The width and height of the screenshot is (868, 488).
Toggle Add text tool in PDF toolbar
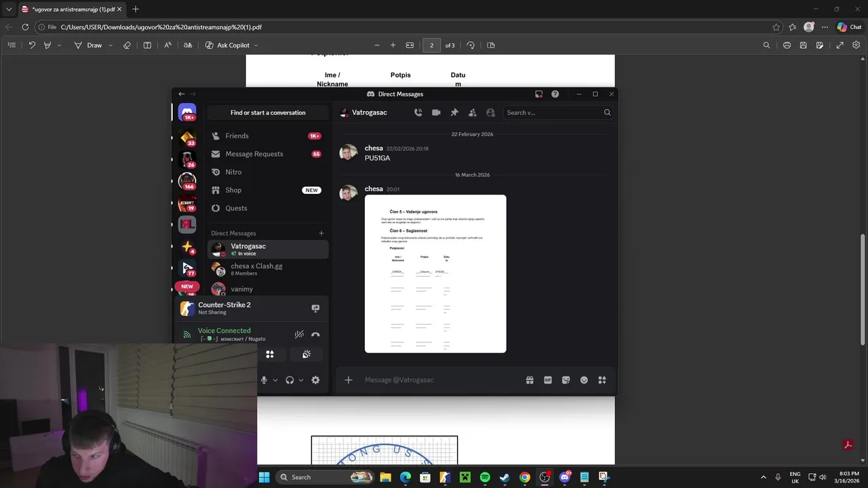point(147,45)
